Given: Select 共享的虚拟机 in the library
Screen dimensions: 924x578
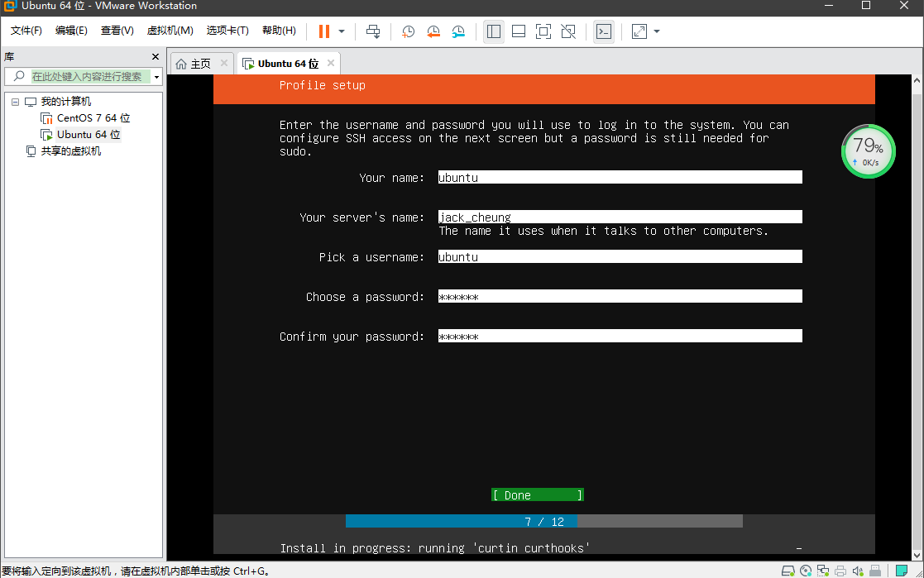Looking at the screenshot, I should coord(70,150).
